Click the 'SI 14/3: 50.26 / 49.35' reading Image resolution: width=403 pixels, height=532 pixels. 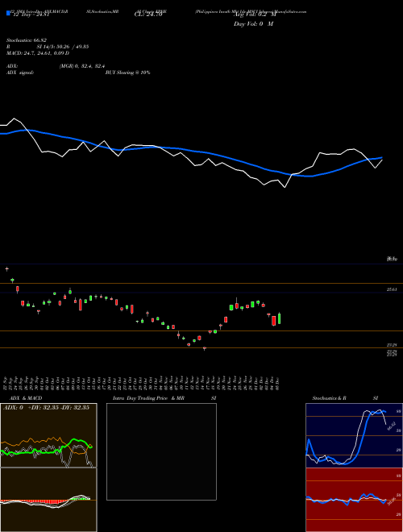tap(63, 47)
